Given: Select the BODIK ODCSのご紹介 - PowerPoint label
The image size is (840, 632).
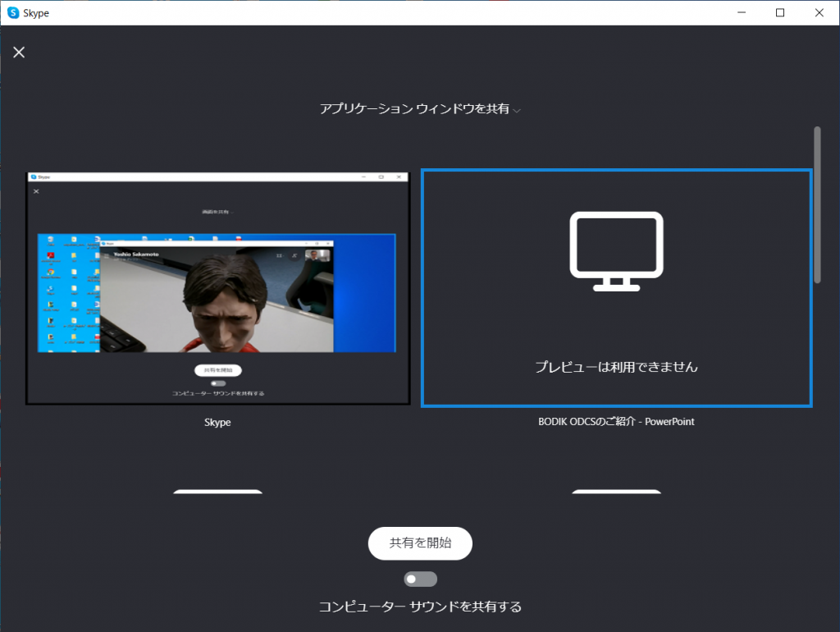Looking at the screenshot, I should click(x=616, y=422).
